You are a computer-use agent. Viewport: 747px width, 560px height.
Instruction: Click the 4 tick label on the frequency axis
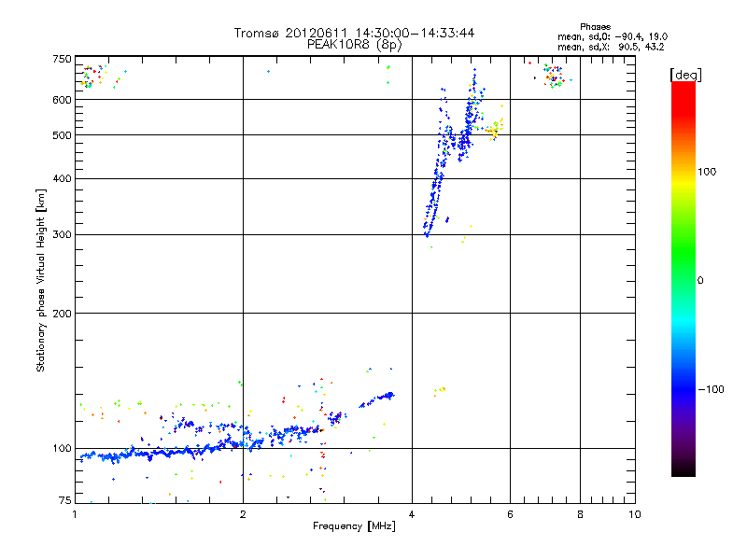click(x=412, y=514)
